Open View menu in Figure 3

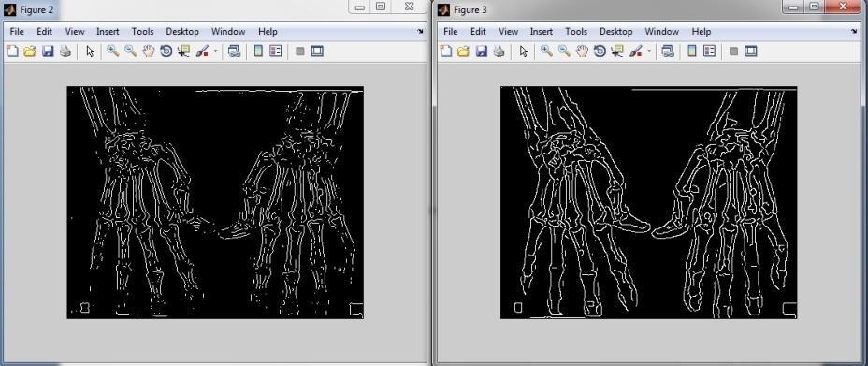coord(508,32)
